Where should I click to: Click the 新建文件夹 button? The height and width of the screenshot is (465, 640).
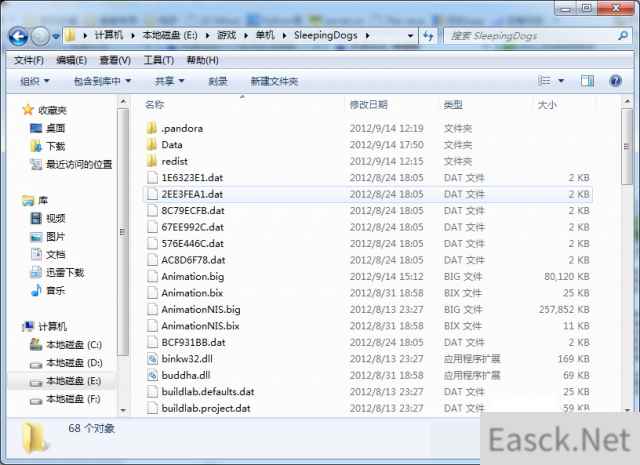point(274,81)
